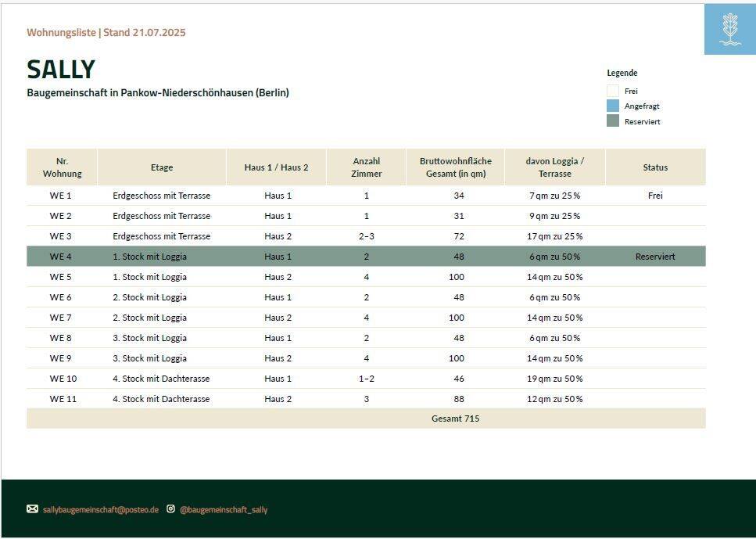
Task: Select the WE 11 cell
Action: tap(63, 399)
